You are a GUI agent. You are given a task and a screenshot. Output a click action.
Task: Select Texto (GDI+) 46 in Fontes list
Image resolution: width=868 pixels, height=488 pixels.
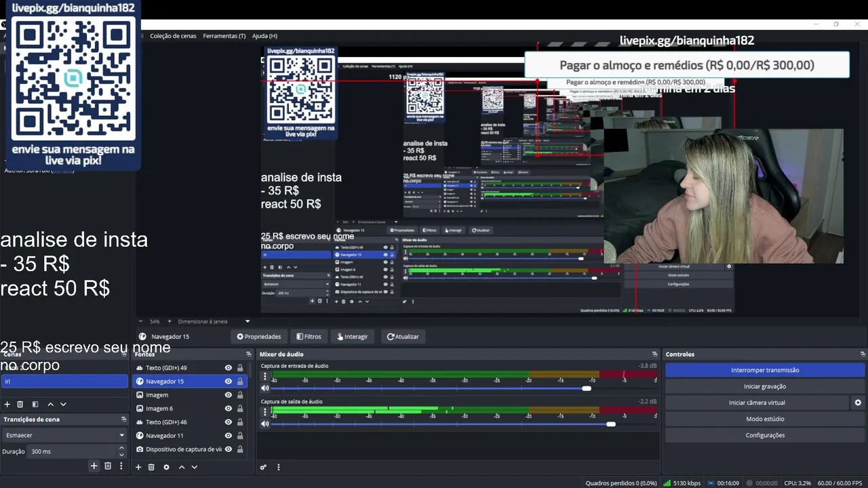[166, 422]
